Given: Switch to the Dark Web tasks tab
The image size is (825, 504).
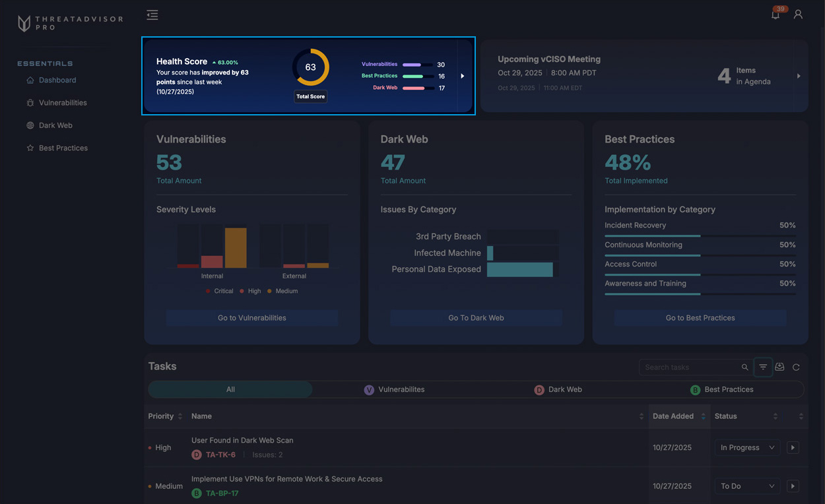Looking at the screenshot, I should pos(558,389).
